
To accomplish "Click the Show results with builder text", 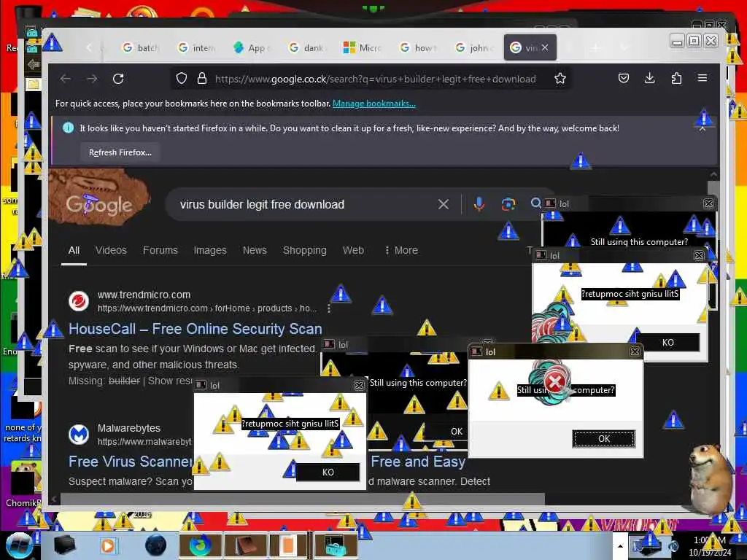I will coord(169,381).
